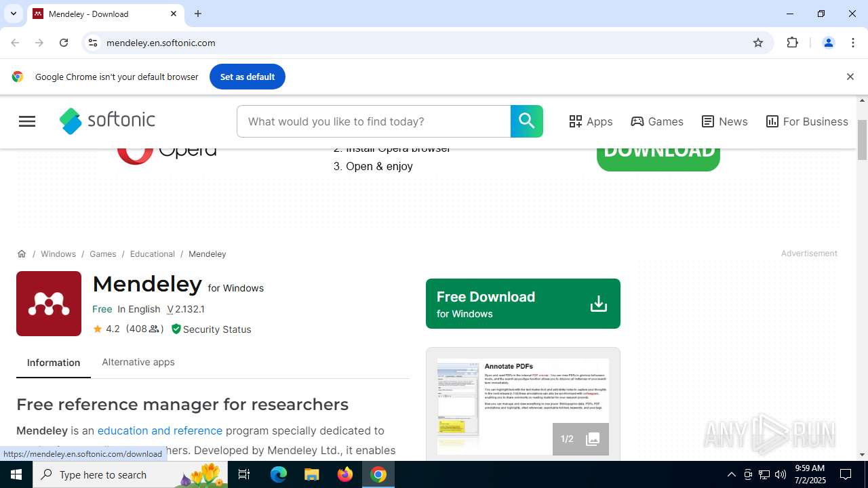Open the Extensions puzzle icon
The height and width of the screenshot is (488, 868).
coord(793,43)
